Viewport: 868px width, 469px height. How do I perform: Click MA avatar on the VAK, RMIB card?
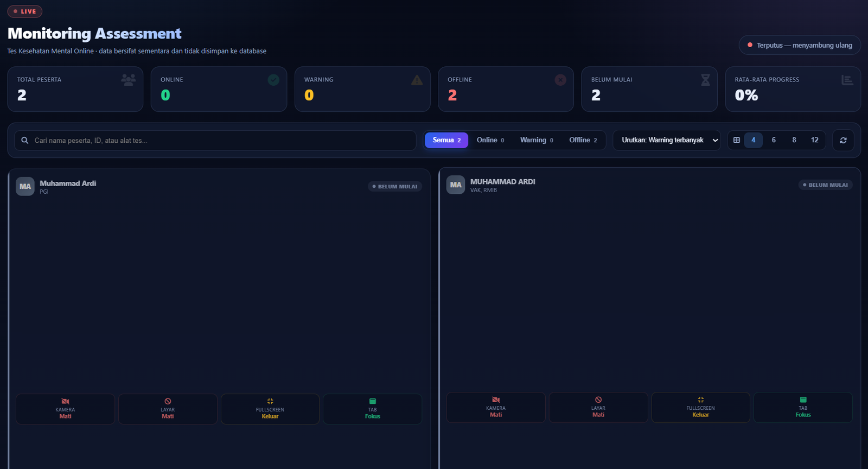pos(456,185)
